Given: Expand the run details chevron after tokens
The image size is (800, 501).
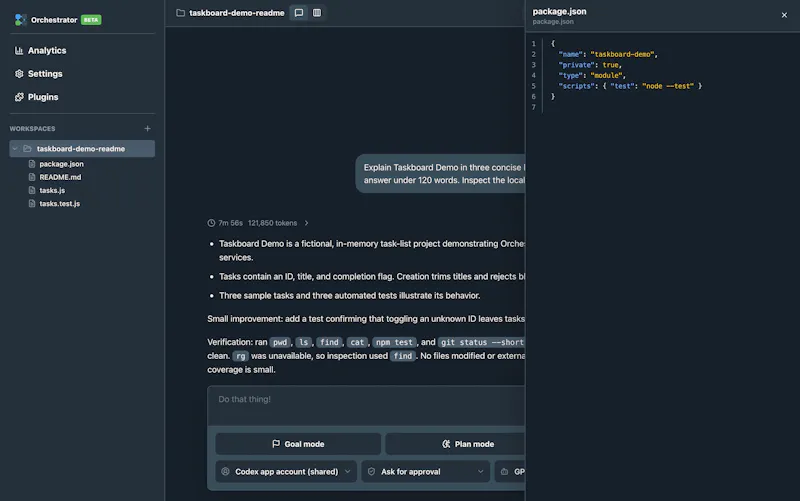Looking at the screenshot, I should click(x=307, y=223).
